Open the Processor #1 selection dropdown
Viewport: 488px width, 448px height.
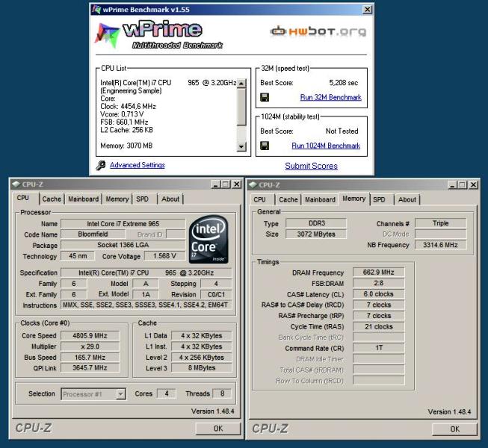93,394
